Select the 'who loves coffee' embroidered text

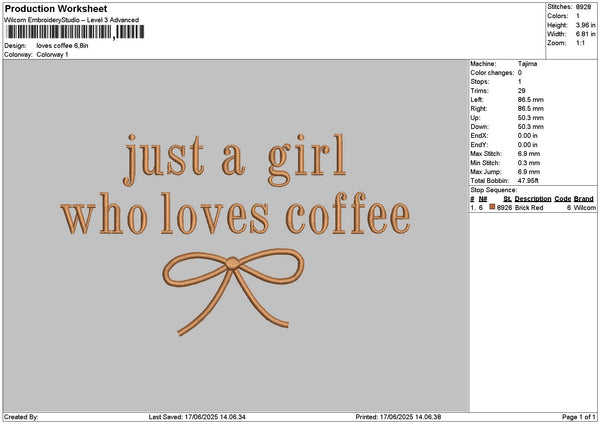235,216
